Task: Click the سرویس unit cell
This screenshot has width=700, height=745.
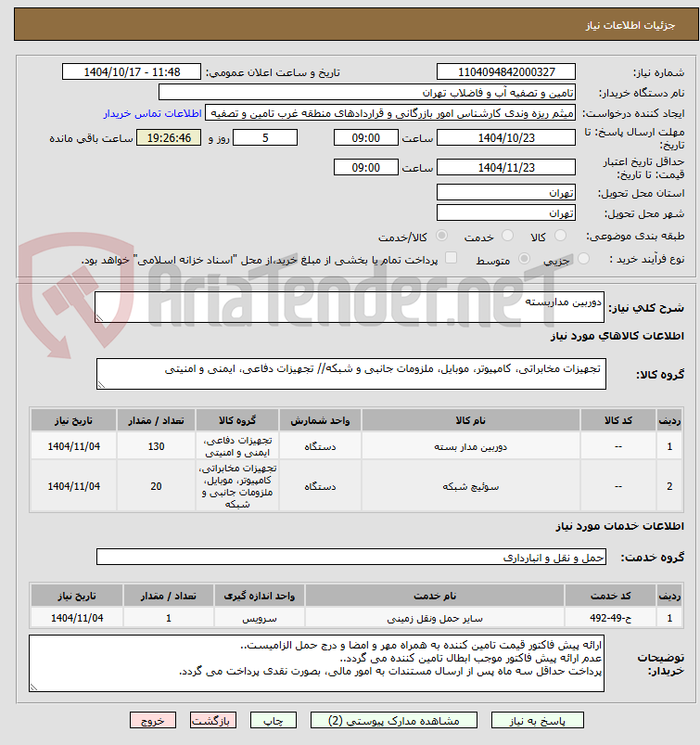Action: click(x=260, y=618)
